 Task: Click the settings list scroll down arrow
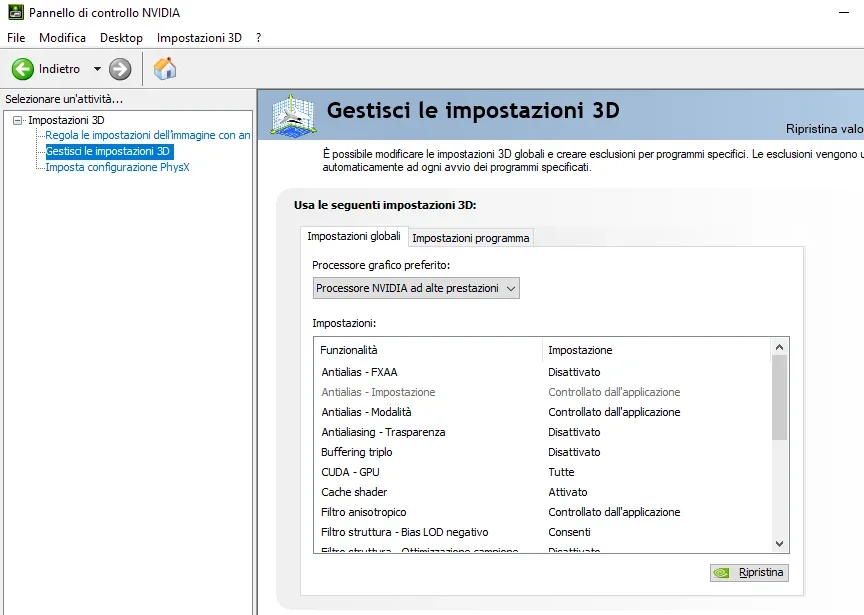pyautogui.click(x=779, y=544)
